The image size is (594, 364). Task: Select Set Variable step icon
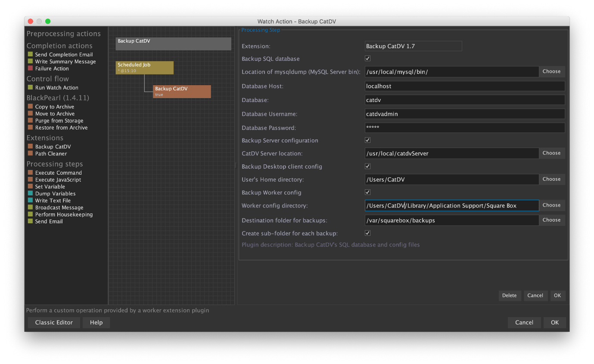tap(30, 186)
